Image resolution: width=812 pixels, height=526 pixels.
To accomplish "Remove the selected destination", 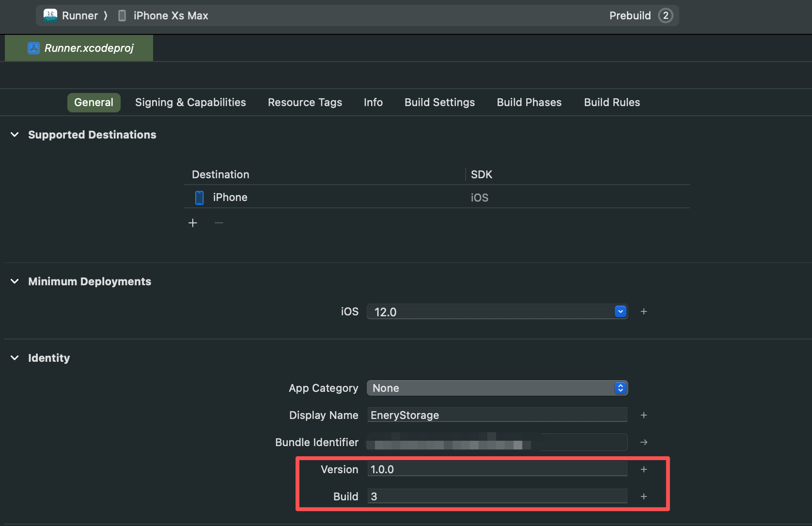I will point(219,223).
